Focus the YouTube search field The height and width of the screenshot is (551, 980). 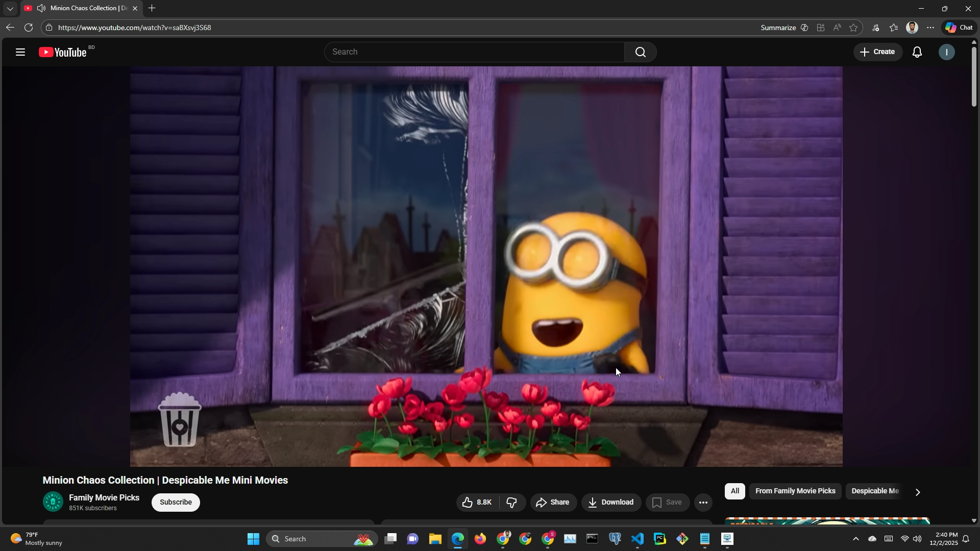pos(474,52)
